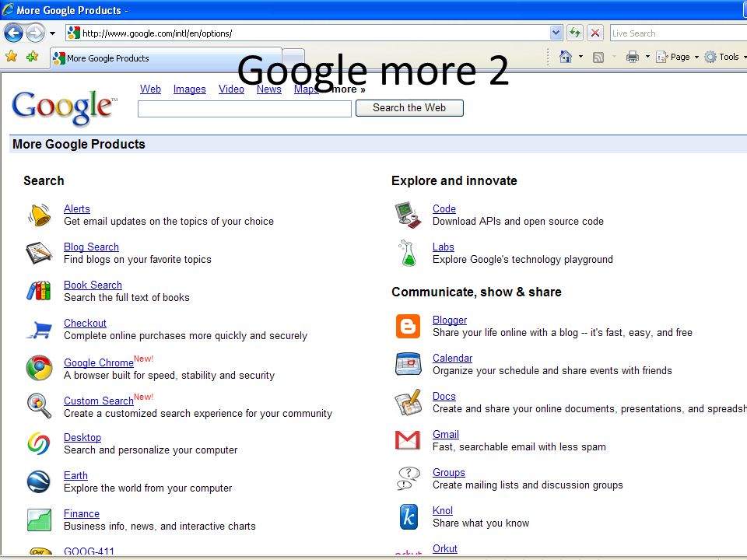Click the Calendar icon
The width and height of the screenshot is (747, 560).
click(409, 364)
